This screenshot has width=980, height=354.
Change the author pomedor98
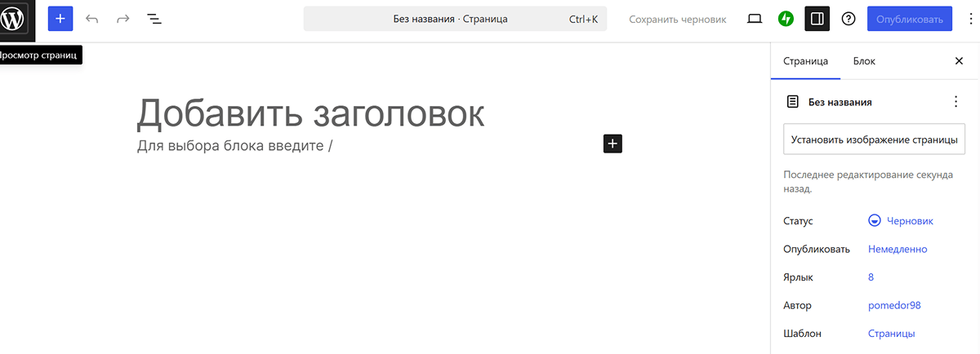pyautogui.click(x=895, y=306)
